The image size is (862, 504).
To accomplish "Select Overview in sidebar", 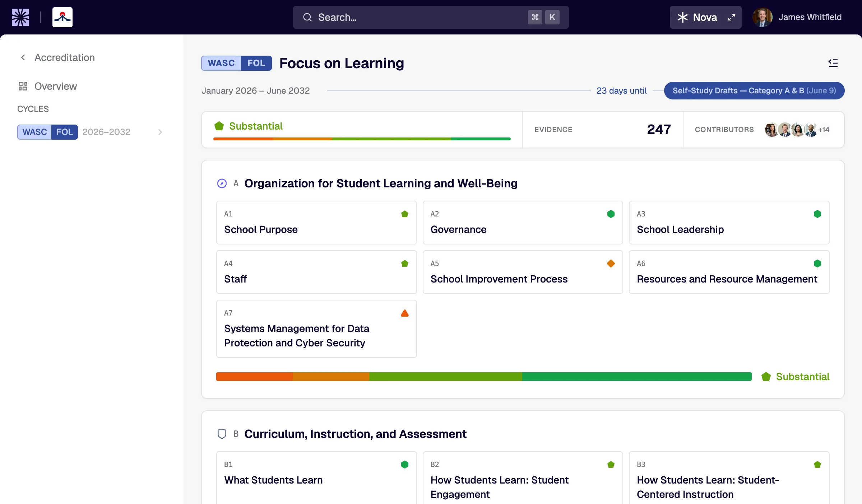I will click(56, 86).
